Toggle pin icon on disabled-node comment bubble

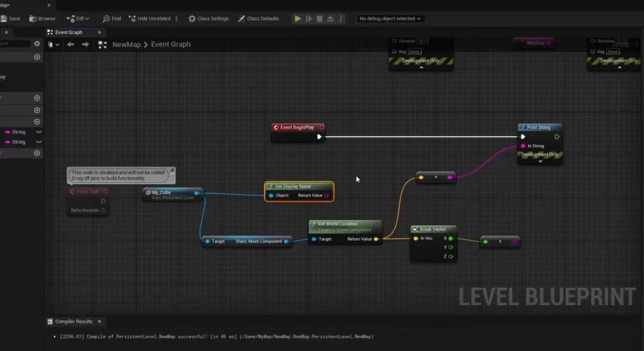[x=172, y=171]
